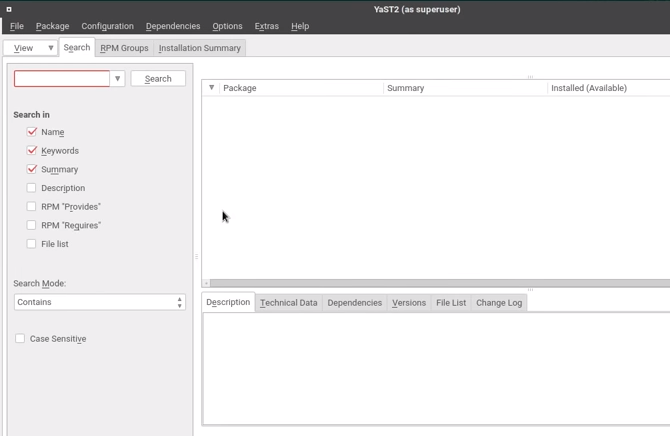Image resolution: width=670 pixels, height=436 pixels.
Task: Click the package table status column arrow
Action: (211, 88)
